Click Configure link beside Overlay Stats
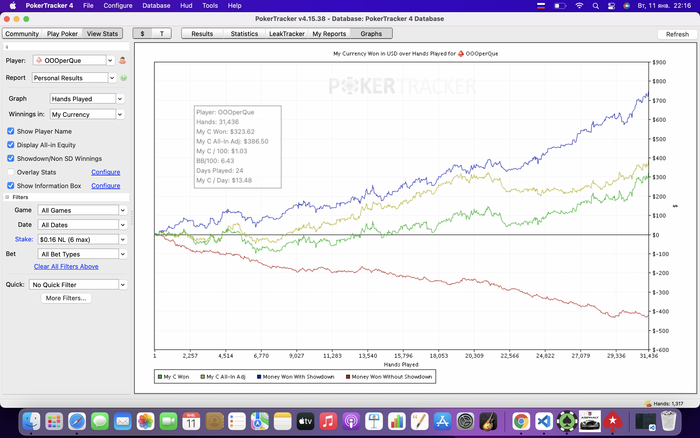700x438 pixels. pos(106,172)
